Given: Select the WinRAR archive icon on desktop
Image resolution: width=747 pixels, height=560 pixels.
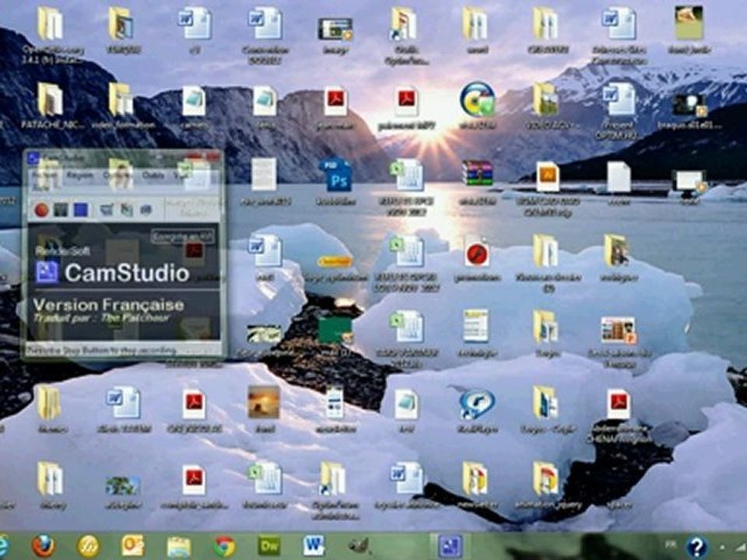Looking at the screenshot, I should point(477,182).
